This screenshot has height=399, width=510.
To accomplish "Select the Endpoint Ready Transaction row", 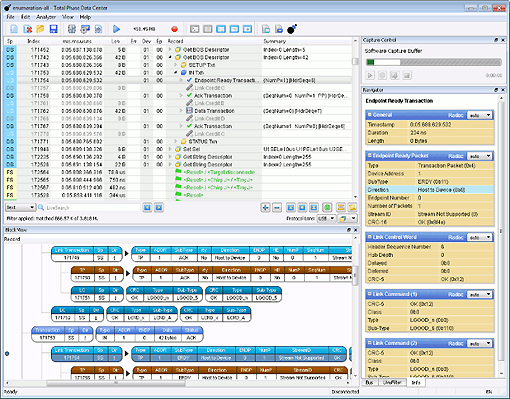I will pyautogui.click(x=177, y=80).
